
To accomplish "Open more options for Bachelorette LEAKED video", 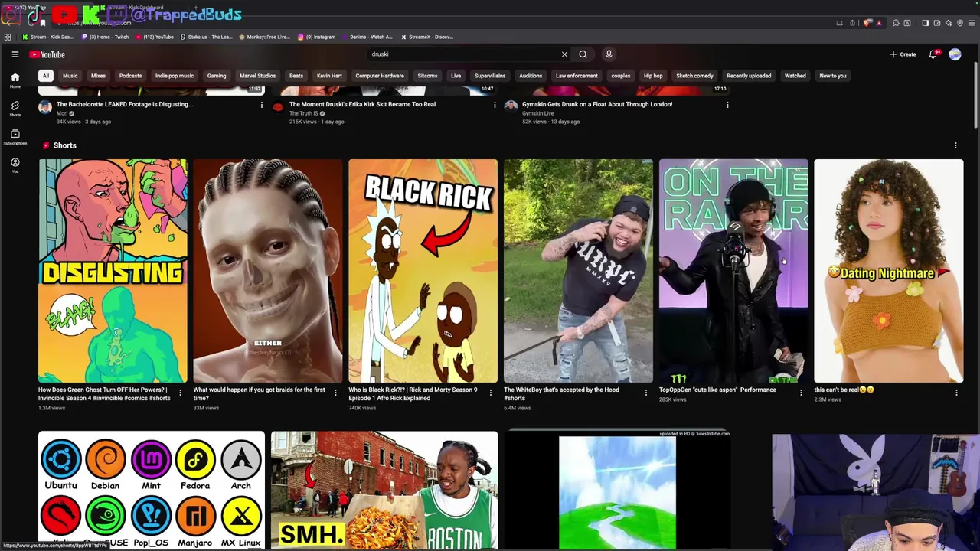I will 261,105.
